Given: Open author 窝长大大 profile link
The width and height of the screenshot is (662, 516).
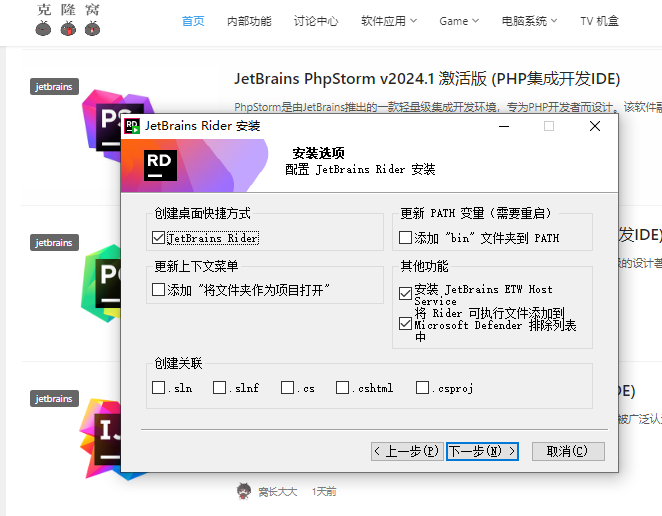Looking at the screenshot, I should pyautogui.click(x=277, y=492).
